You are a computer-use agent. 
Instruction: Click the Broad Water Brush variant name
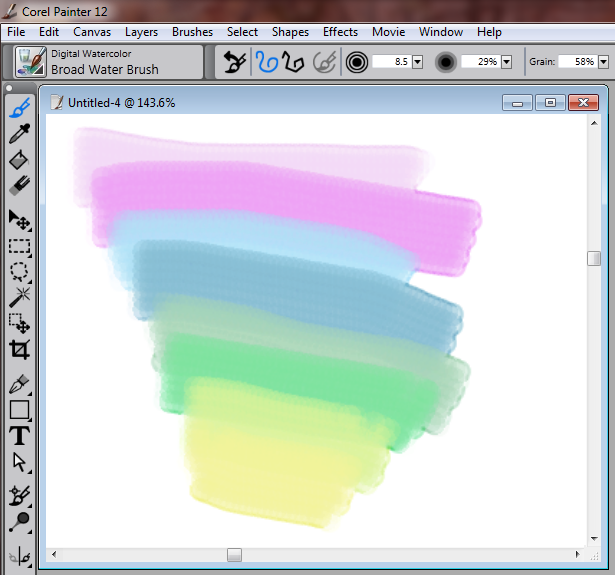pyautogui.click(x=105, y=69)
